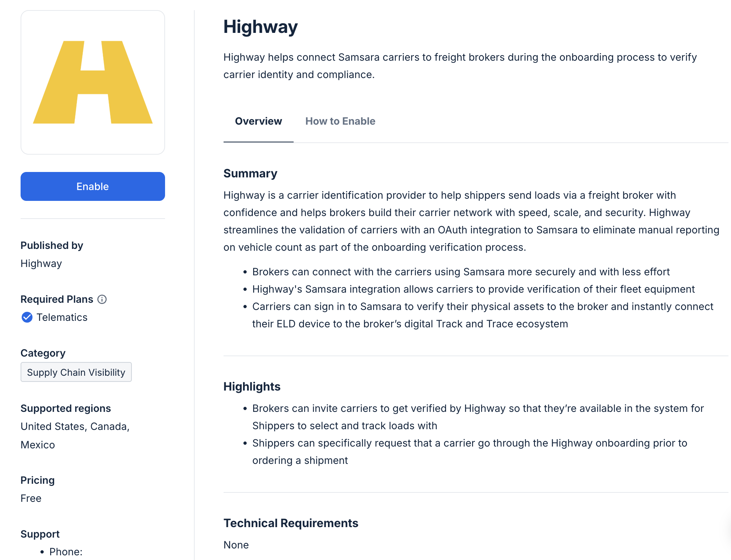Enable the Highway integration
731x560 pixels.
click(x=92, y=186)
